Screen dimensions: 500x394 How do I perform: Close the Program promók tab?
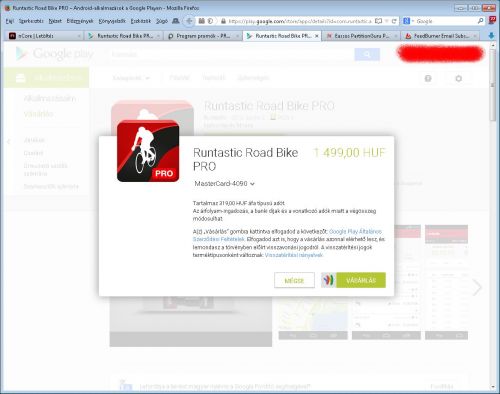237,36
